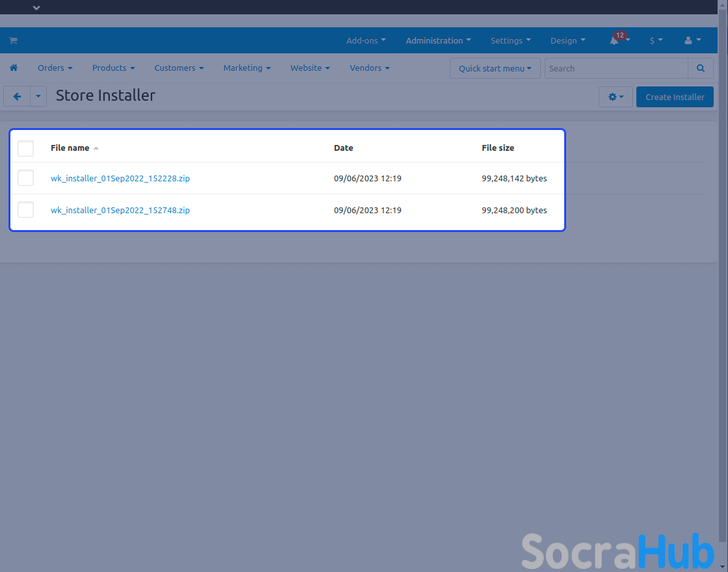The image size is (728, 572).
Task: Expand the top collapse chevron
Action: [36, 8]
